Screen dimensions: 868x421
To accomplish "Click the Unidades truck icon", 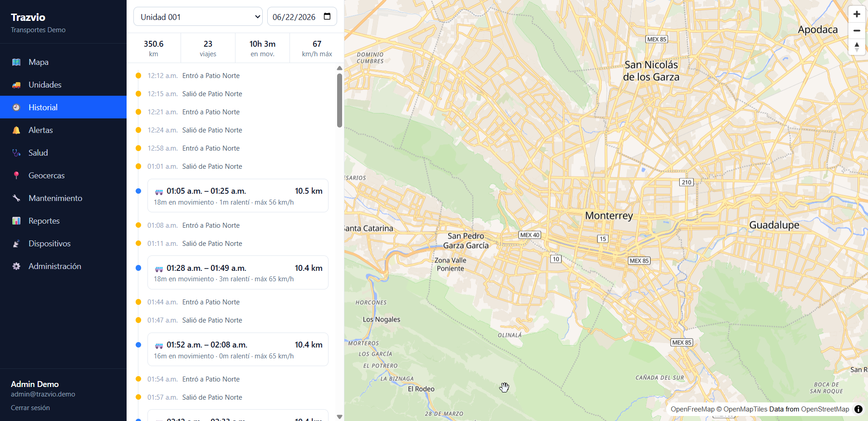I will click(16, 85).
